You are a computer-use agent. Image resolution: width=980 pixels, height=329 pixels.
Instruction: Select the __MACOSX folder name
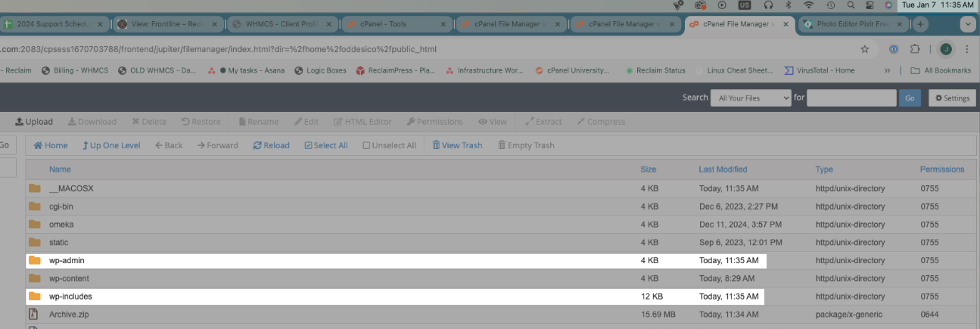(71, 188)
